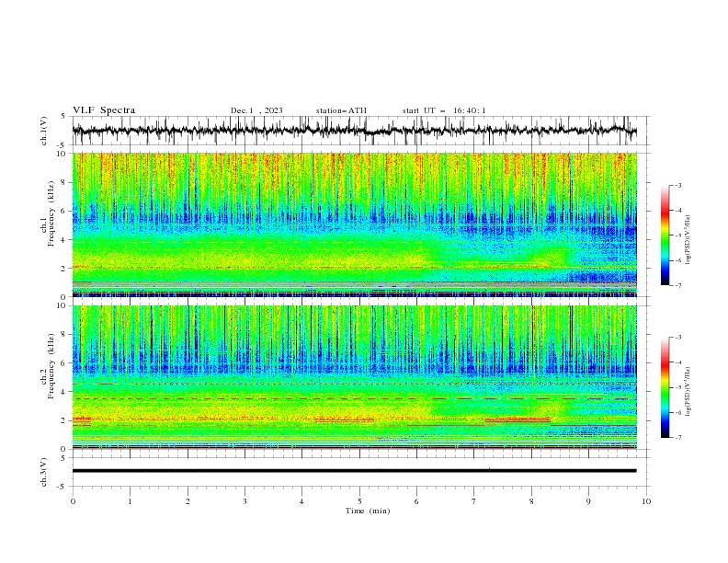Click the 'ch.3(V)' waveform axis label
The image size is (728, 563).
[44, 472]
